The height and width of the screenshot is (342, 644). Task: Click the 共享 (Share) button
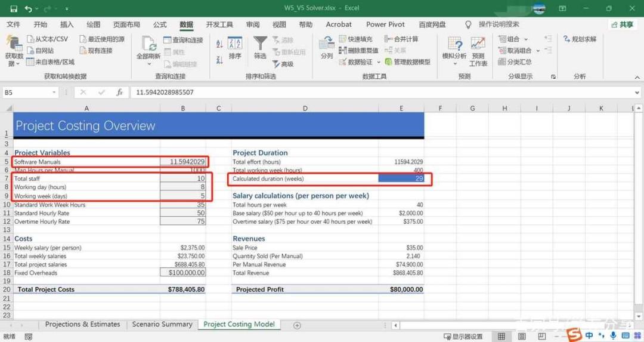(622, 24)
